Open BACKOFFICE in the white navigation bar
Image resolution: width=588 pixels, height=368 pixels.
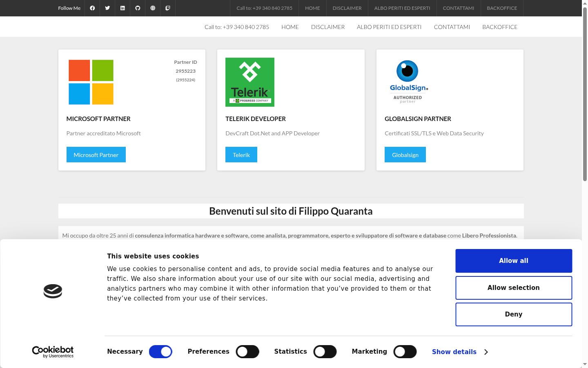(500, 27)
